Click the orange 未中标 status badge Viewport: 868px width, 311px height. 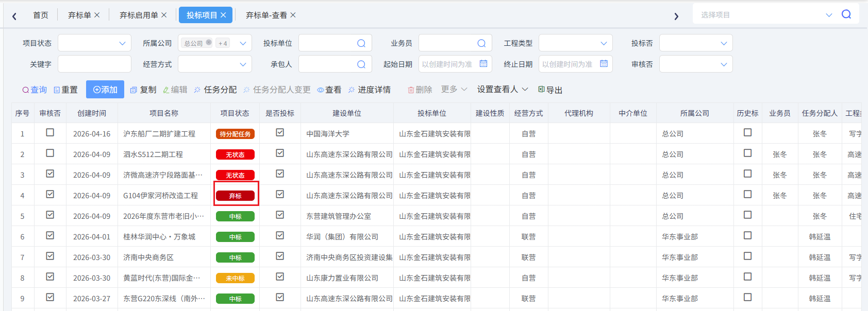pyautogui.click(x=235, y=278)
